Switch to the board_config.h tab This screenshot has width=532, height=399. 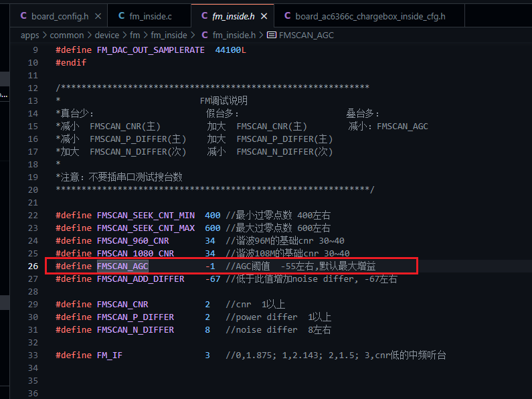(x=59, y=16)
